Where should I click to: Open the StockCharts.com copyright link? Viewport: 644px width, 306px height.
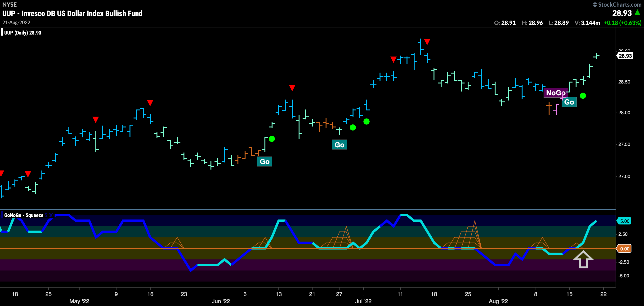(x=617, y=4)
